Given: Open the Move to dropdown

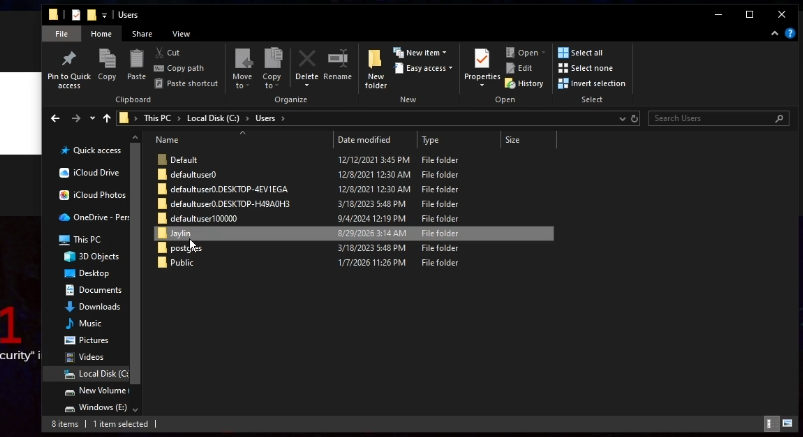Looking at the screenshot, I should [x=242, y=81].
